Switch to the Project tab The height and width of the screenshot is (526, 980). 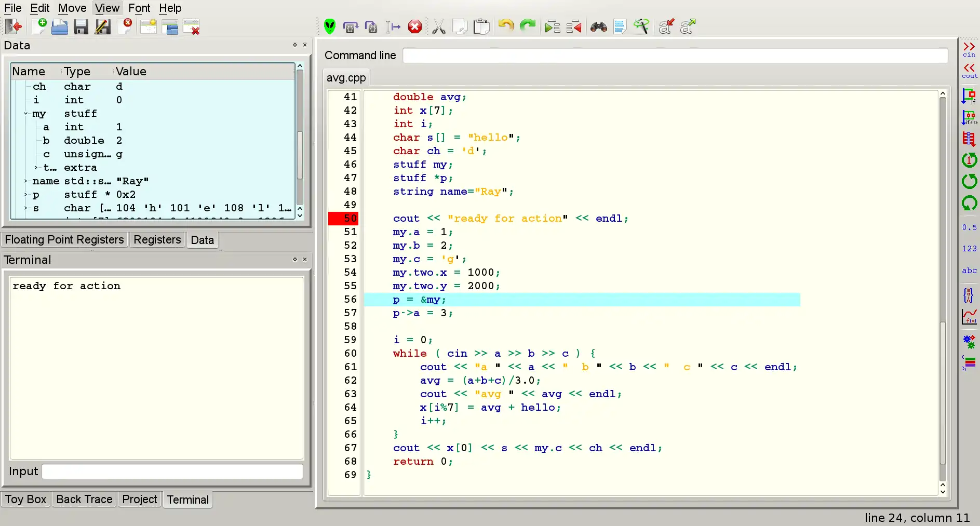tap(140, 499)
